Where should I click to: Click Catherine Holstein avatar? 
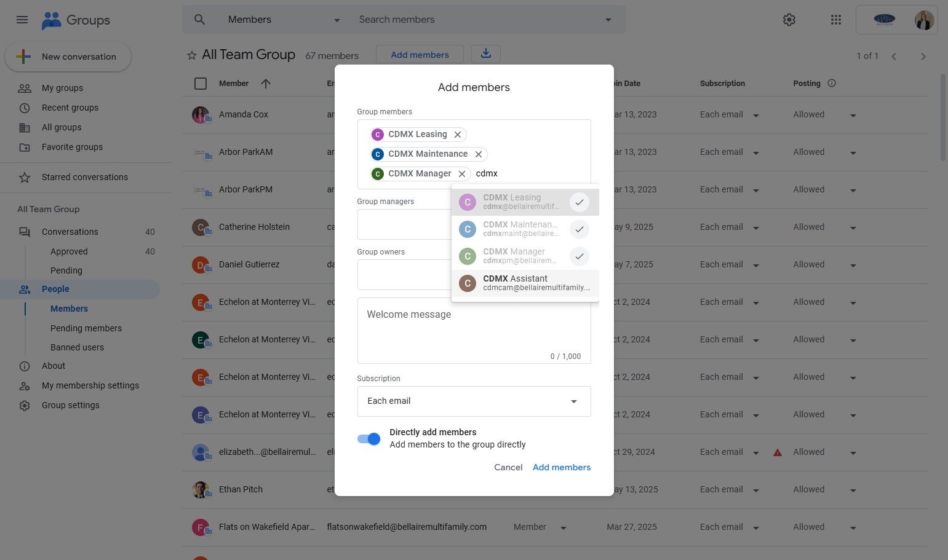click(200, 227)
